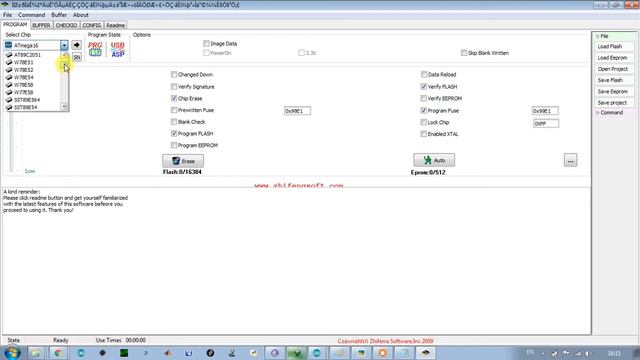The height and width of the screenshot is (360, 640).
Task: Click Save Eeprom in the right panel
Action: pyautogui.click(x=613, y=92)
